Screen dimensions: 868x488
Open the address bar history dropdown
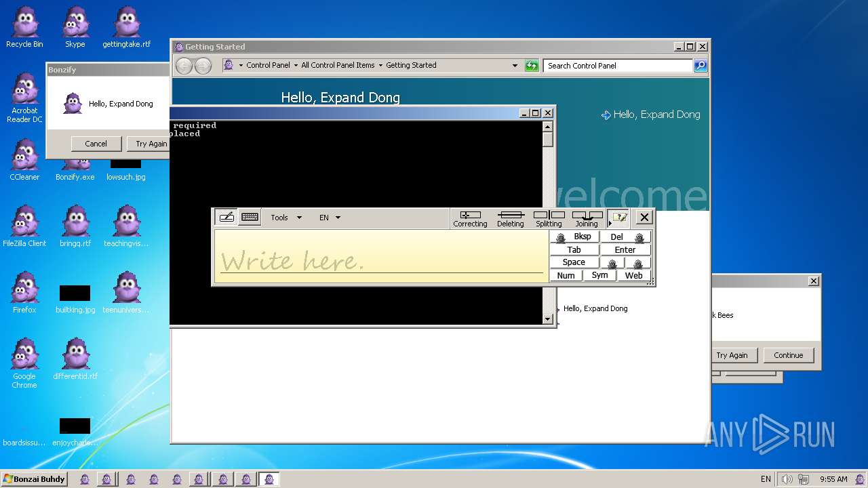coord(515,66)
